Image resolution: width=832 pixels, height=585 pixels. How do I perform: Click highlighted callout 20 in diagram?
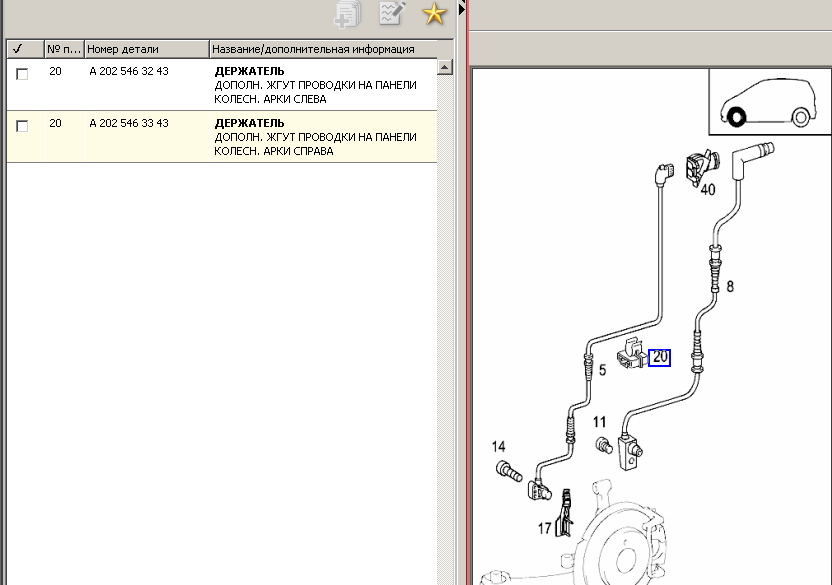coord(659,357)
